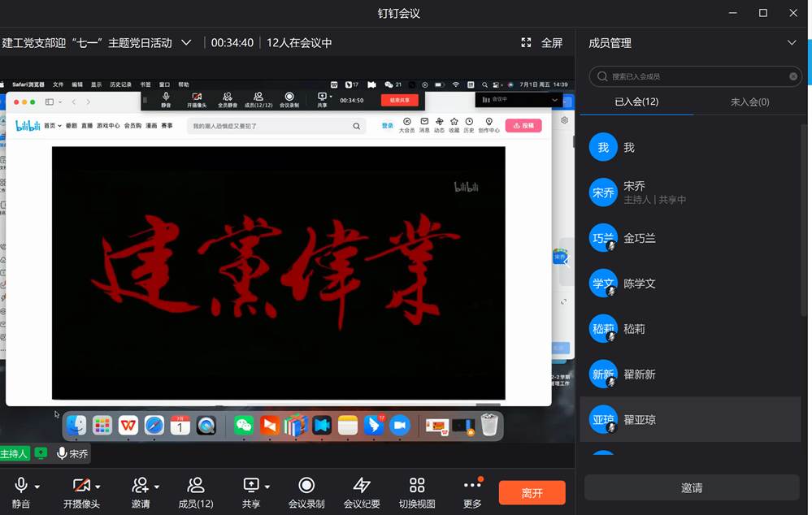812x515 pixels.
Task: Expand meeting title dropdown chevron
Action: click(186, 42)
